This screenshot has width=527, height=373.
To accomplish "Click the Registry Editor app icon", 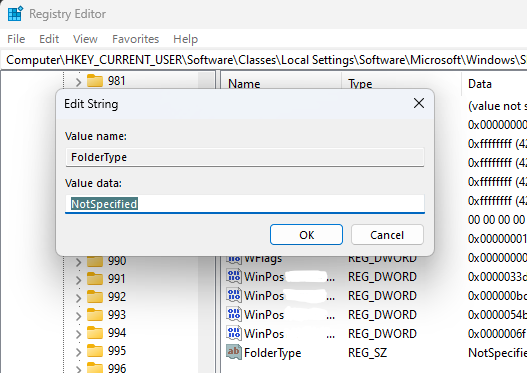I will [15, 14].
